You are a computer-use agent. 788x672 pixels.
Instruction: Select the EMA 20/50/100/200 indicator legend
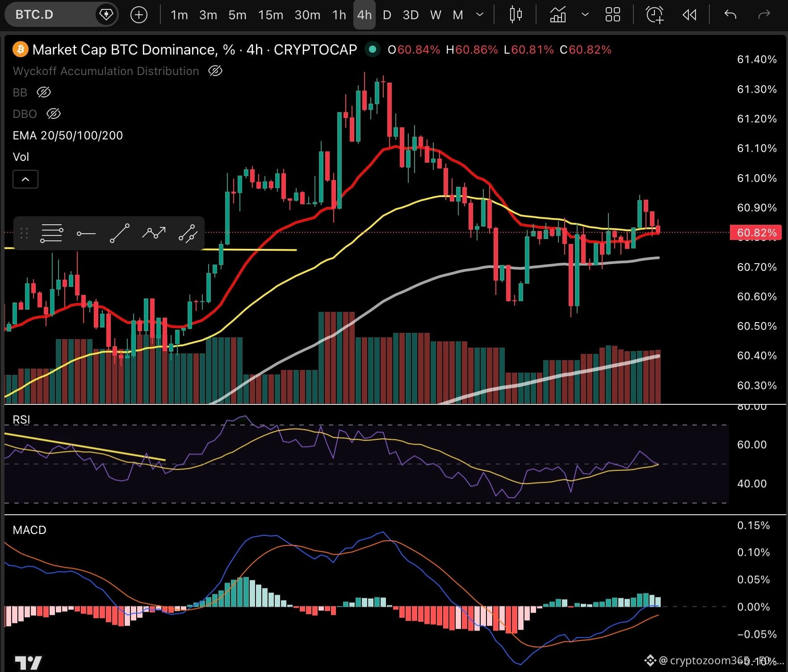point(67,135)
